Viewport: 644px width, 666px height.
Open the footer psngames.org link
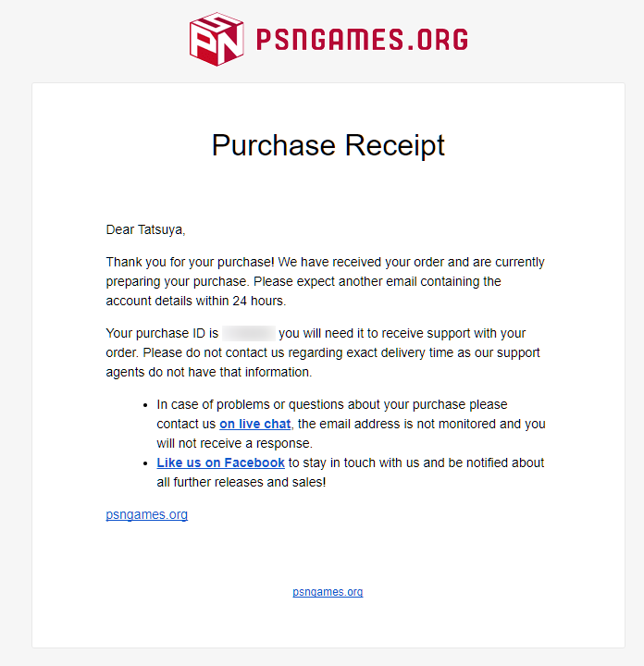pyautogui.click(x=328, y=592)
